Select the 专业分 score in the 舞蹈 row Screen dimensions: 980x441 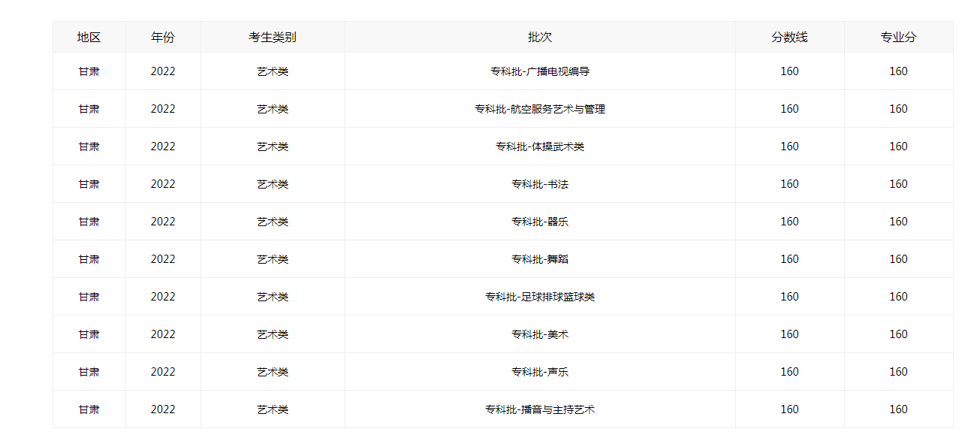pyautogui.click(x=898, y=259)
